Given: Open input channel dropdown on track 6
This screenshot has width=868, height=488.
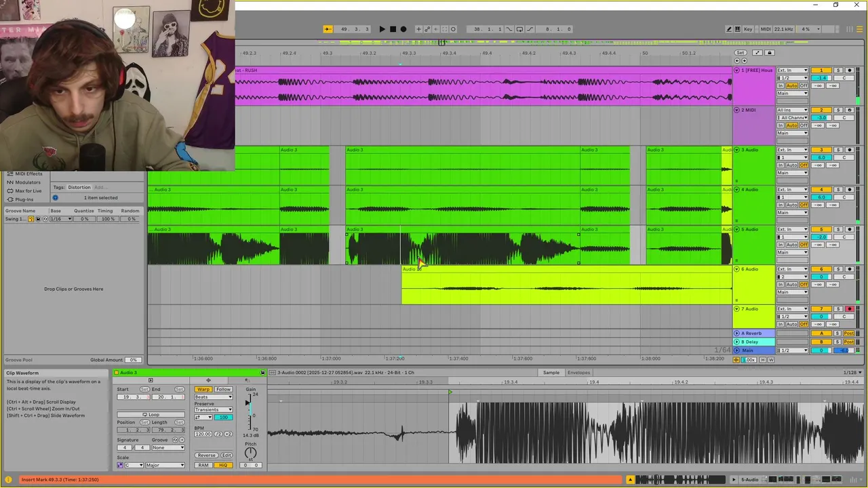Looking at the screenshot, I should click(792, 277).
